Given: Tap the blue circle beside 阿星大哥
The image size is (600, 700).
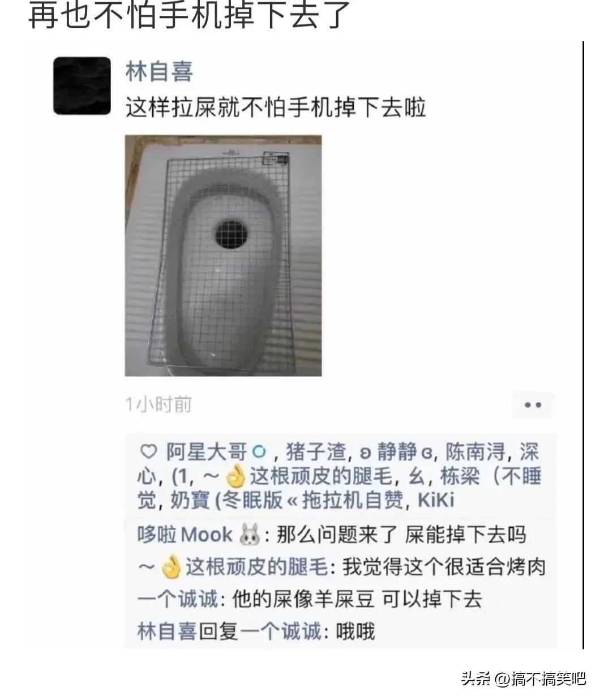Looking at the screenshot, I should (259, 453).
